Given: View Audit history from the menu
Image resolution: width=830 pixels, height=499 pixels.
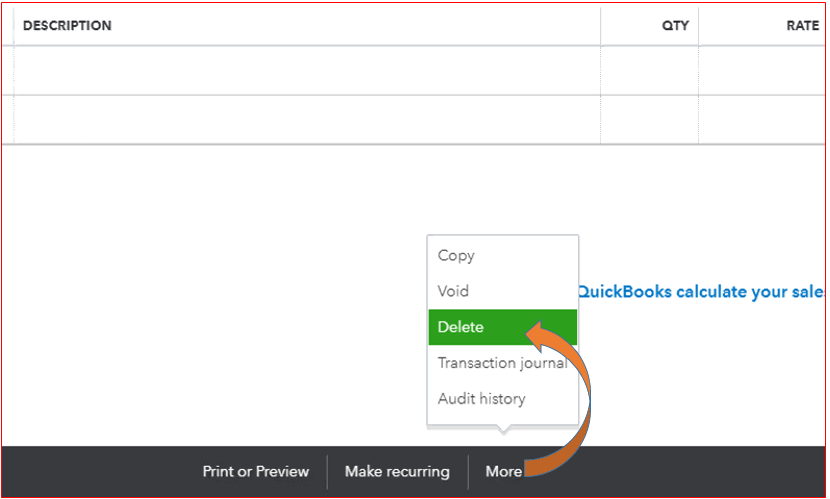Looking at the screenshot, I should pos(481,399).
